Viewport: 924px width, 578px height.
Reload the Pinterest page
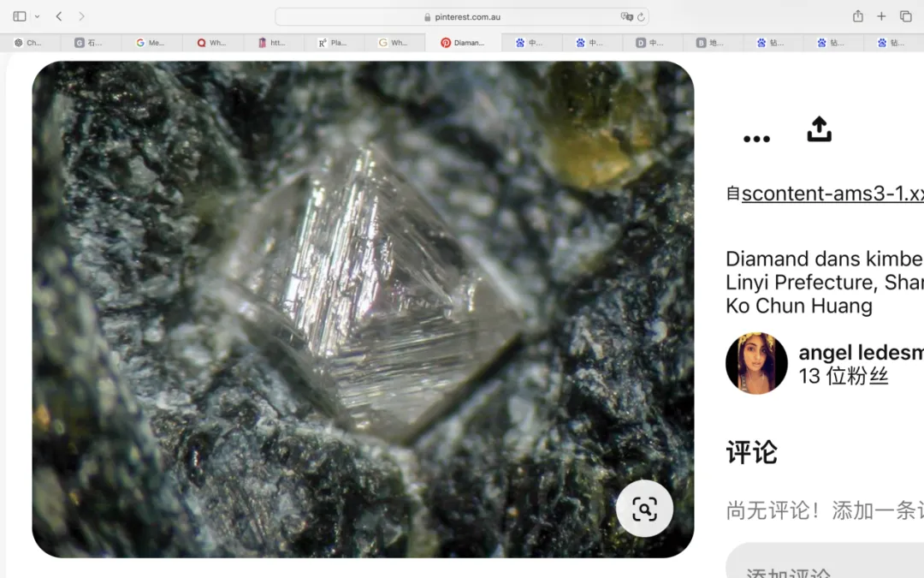click(641, 17)
